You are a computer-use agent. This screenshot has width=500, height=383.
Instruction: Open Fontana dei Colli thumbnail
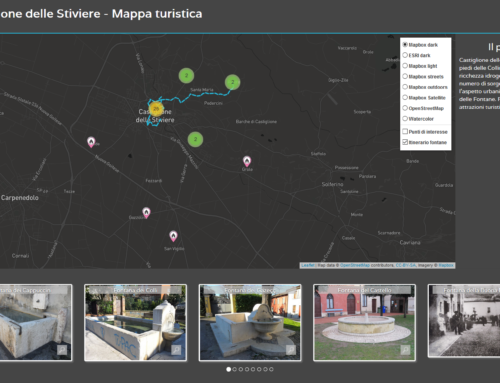pyautogui.click(x=135, y=322)
